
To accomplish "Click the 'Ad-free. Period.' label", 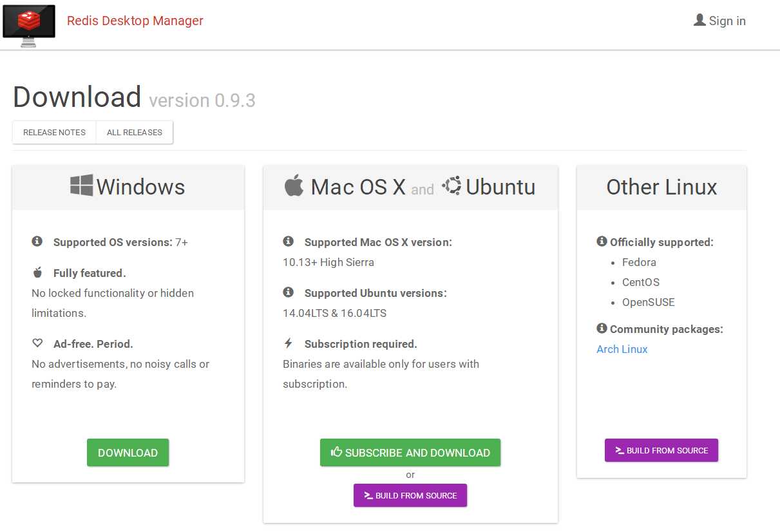I will pos(93,344).
